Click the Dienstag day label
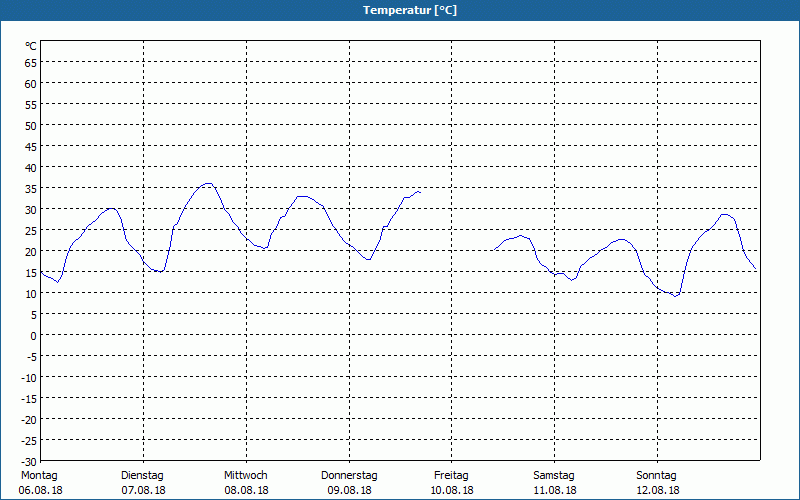 pyautogui.click(x=142, y=476)
